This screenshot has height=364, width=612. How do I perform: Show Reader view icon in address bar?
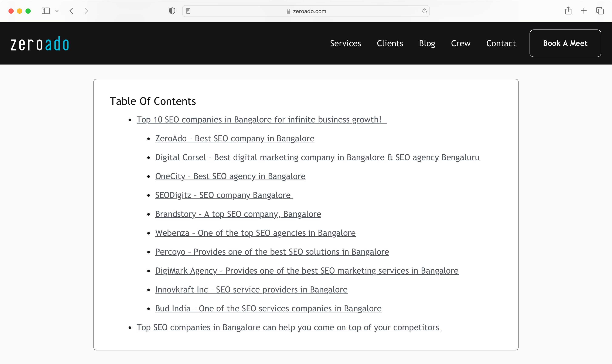pos(188,11)
